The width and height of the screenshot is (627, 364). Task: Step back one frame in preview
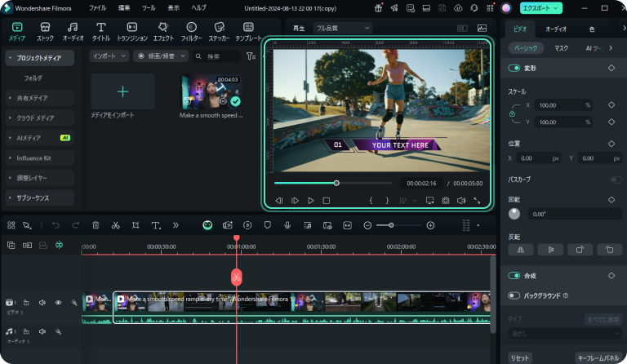click(x=278, y=201)
